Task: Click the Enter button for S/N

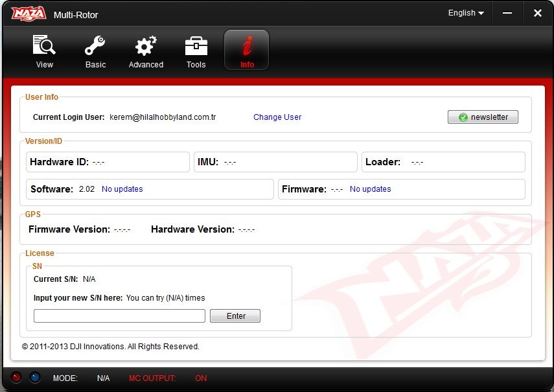Action: coord(235,316)
